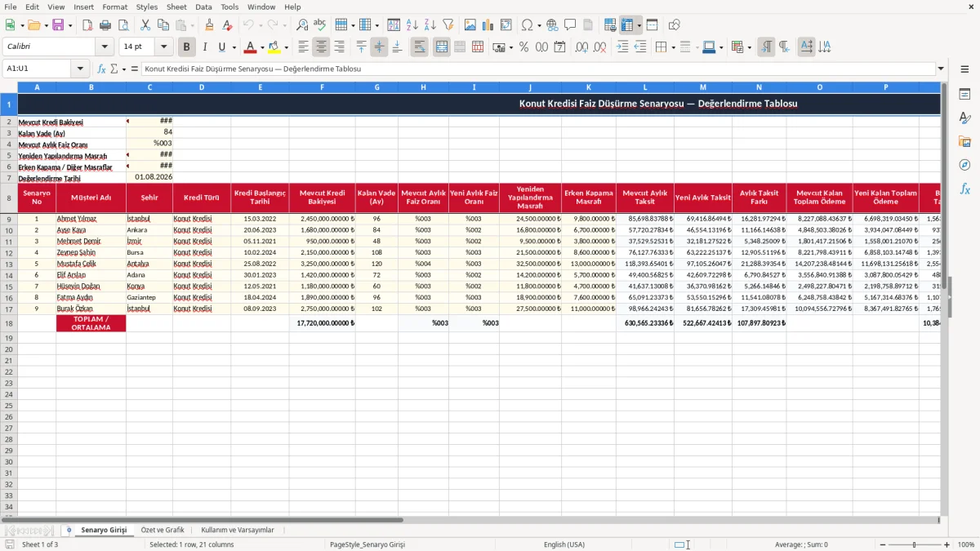
Task: Select column header L
Action: pyautogui.click(x=645, y=87)
